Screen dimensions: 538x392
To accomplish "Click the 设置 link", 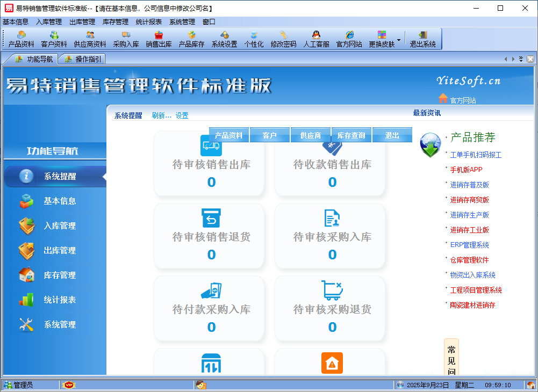I will point(182,115).
